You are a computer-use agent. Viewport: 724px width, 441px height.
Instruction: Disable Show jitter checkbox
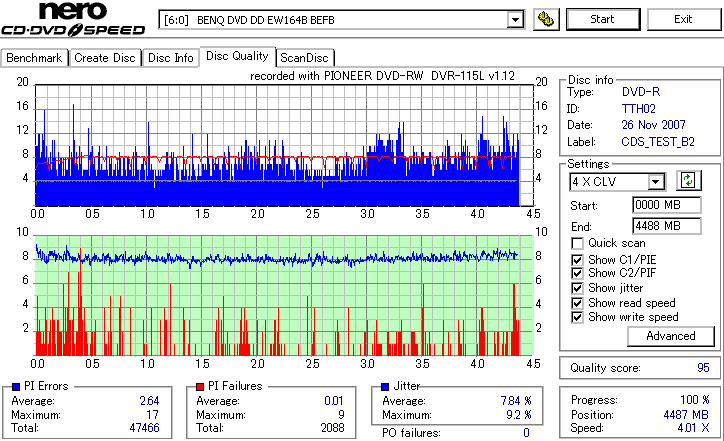[577, 288]
